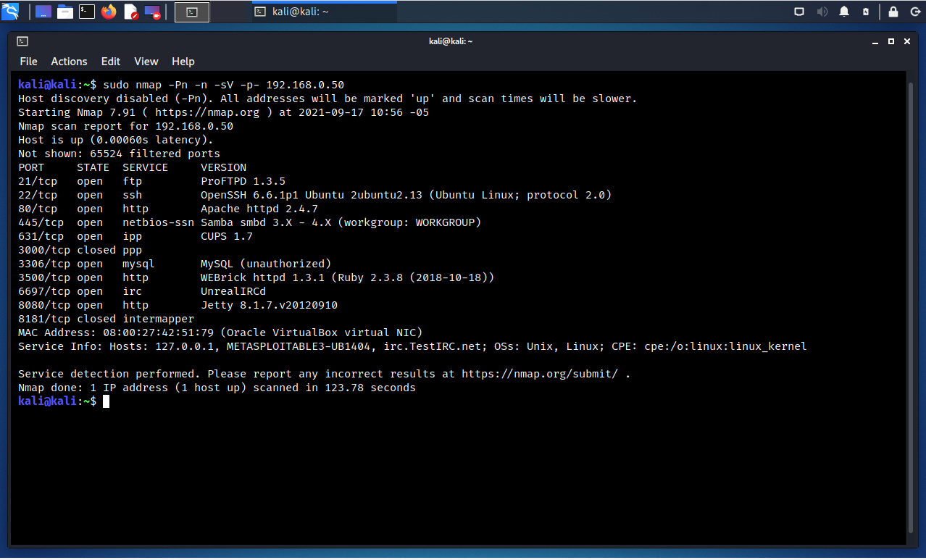
Task: Open the notifications bell icon
Action: click(x=844, y=12)
